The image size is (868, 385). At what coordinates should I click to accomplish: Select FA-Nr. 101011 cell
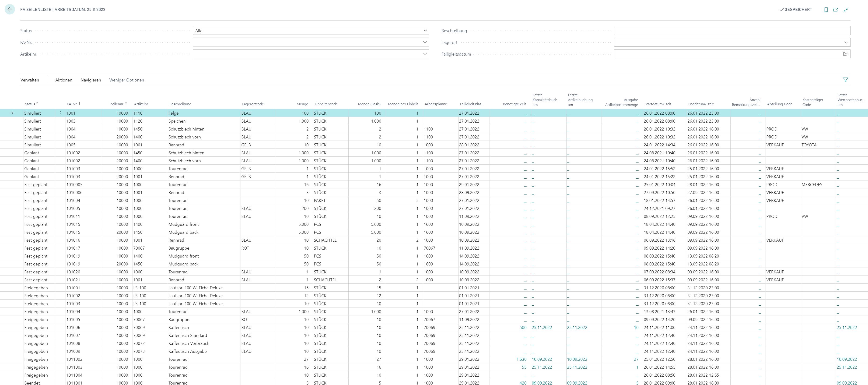tap(83, 216)
